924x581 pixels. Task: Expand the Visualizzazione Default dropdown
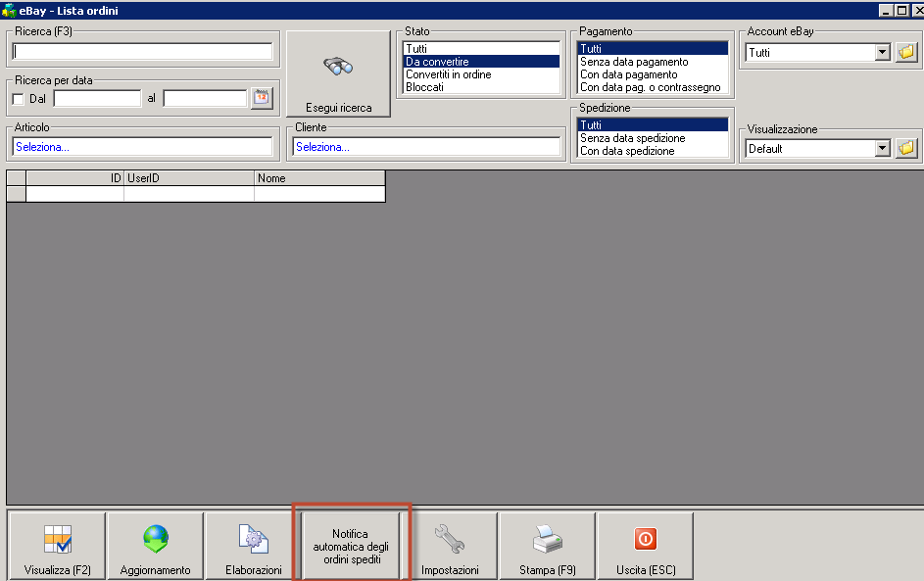tap(882, 149)
